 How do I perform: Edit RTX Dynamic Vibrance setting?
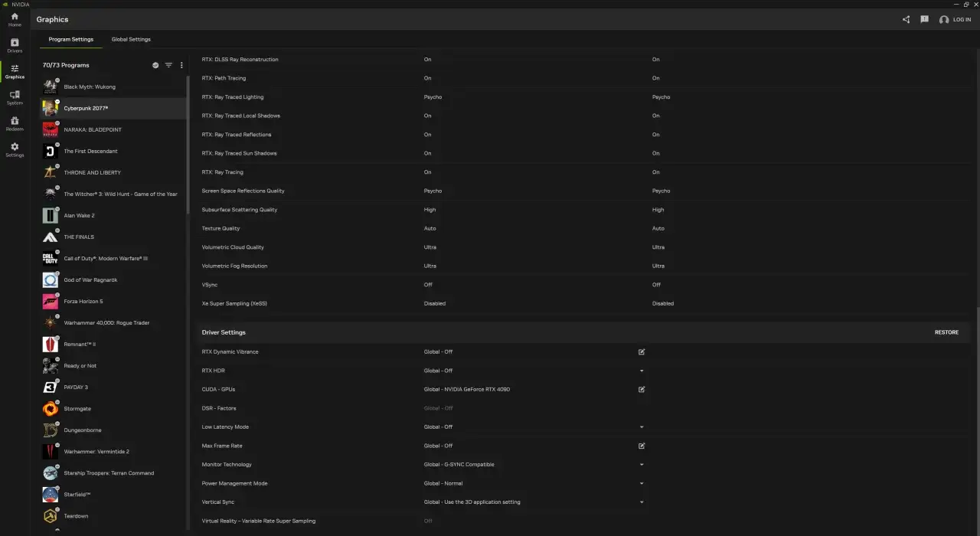coord(642,351)
